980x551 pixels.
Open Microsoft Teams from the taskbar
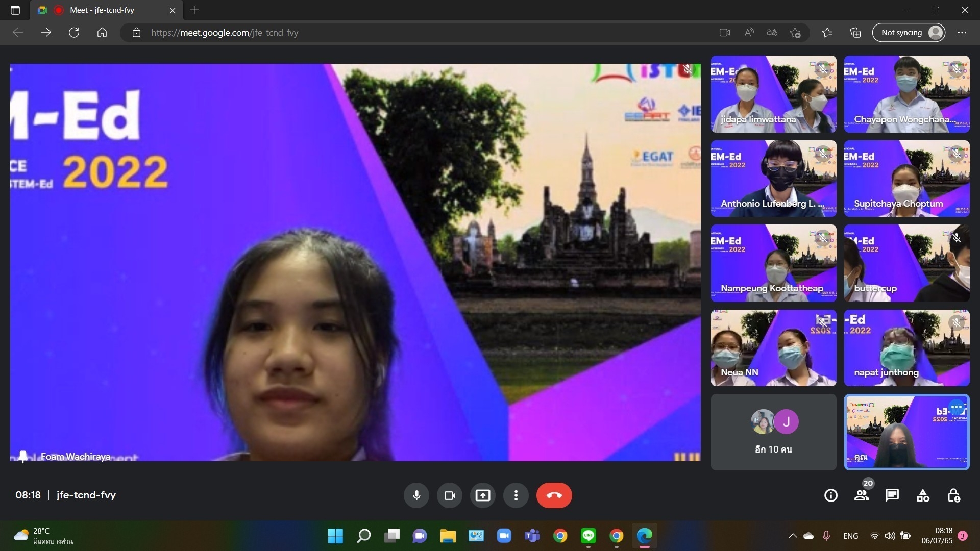coord(532,536)
